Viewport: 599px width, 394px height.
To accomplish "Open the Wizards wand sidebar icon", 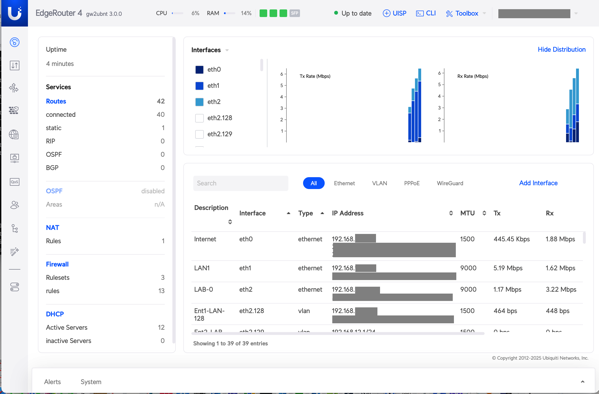I will (15, 251).
